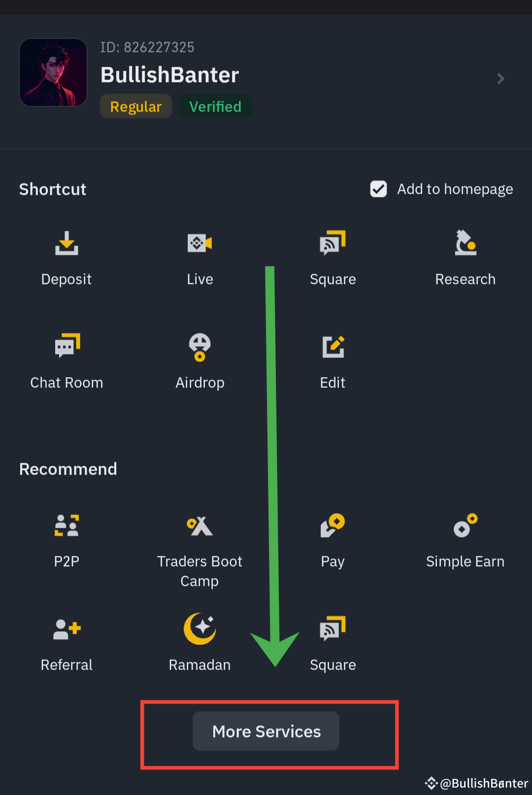532x795 pixels.
Task: Open the Deposit shortcut
Action: point(66,256)
